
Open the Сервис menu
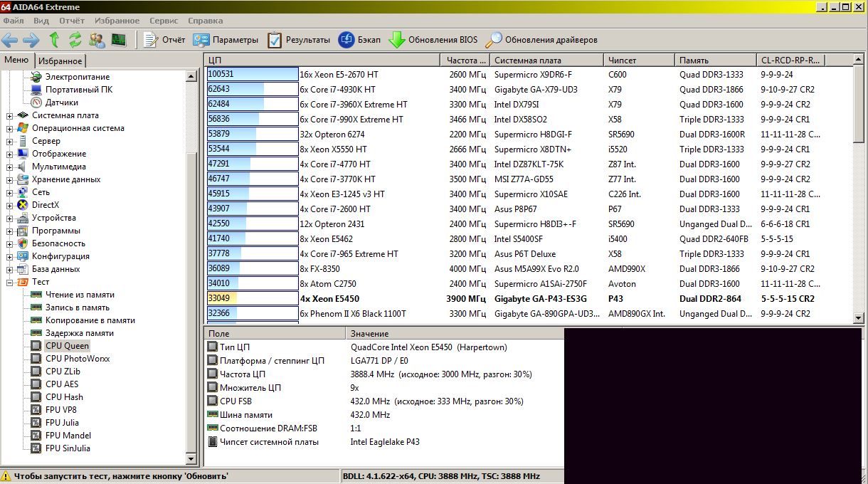(x=164, y=21)
